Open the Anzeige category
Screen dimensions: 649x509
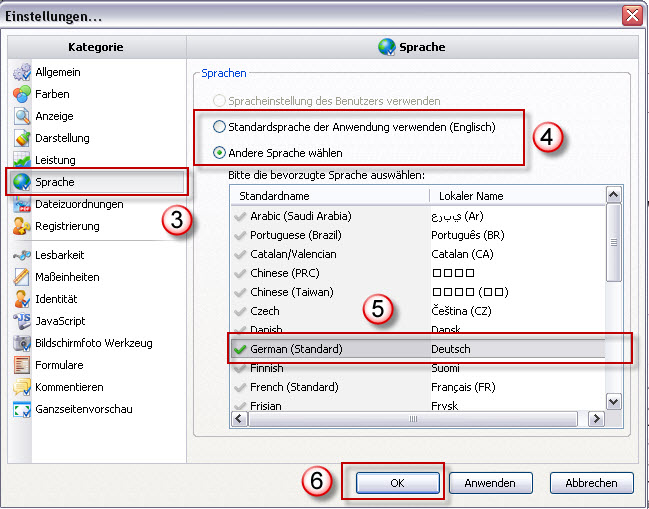click(x=54, y=116)
